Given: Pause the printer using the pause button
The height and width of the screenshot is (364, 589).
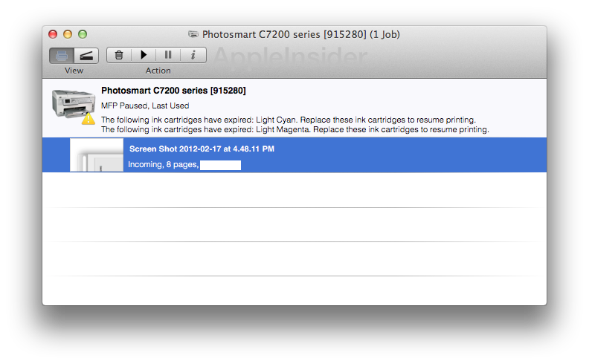Looking at the screenshot, I should click(x=168, y=55).
